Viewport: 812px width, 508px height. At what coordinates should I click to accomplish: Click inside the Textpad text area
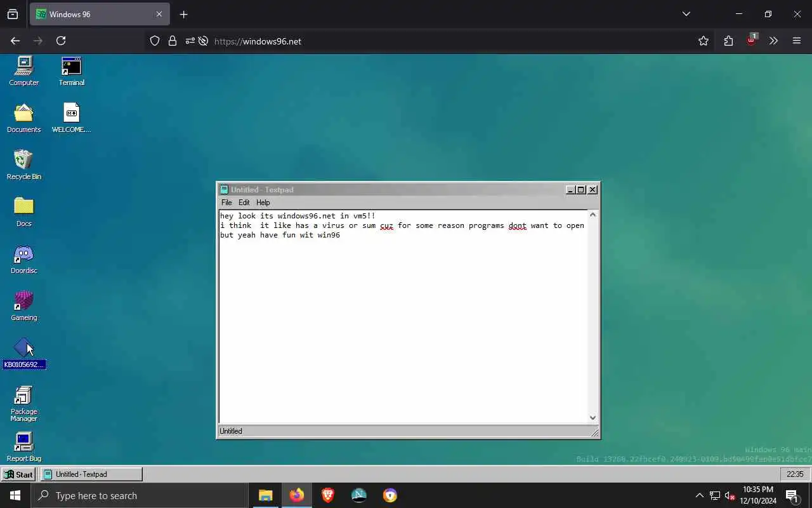[403, 317]
